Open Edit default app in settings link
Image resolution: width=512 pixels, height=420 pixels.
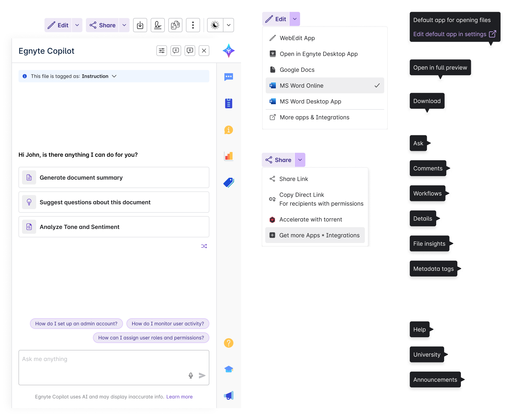[454, 34]
